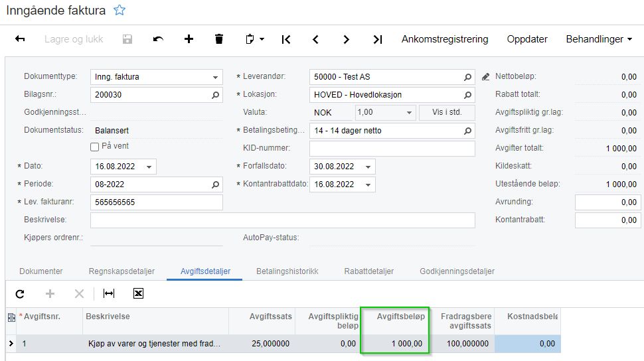
Task: Open the Kontantrabattdato date picker
Action: tap(368, 184)
